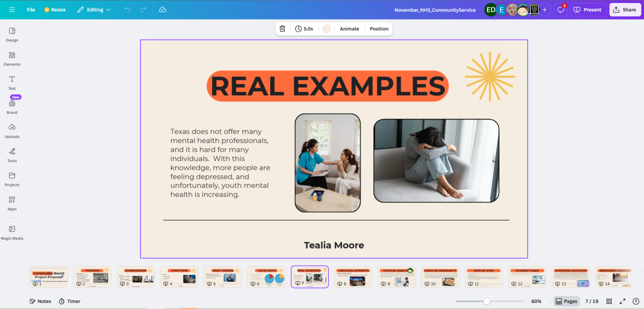
Task: Open page 14 RESOURCES NEEDED thumbnail
Action: [614, 277]
